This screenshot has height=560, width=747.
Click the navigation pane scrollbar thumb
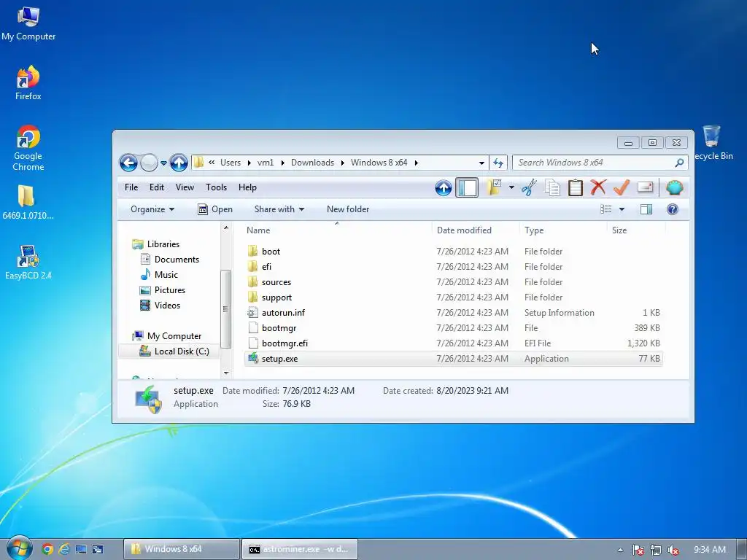(x=226, y=309)
